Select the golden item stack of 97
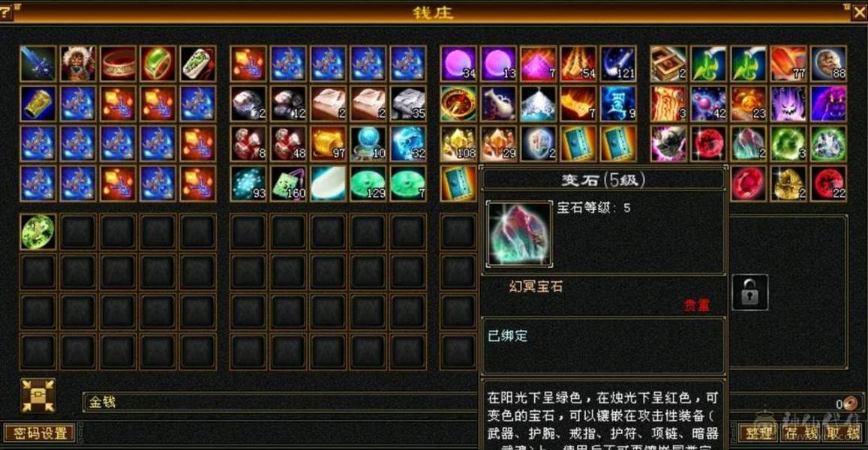This screenshot has width=868, height=450. click(x=329, y=143)
